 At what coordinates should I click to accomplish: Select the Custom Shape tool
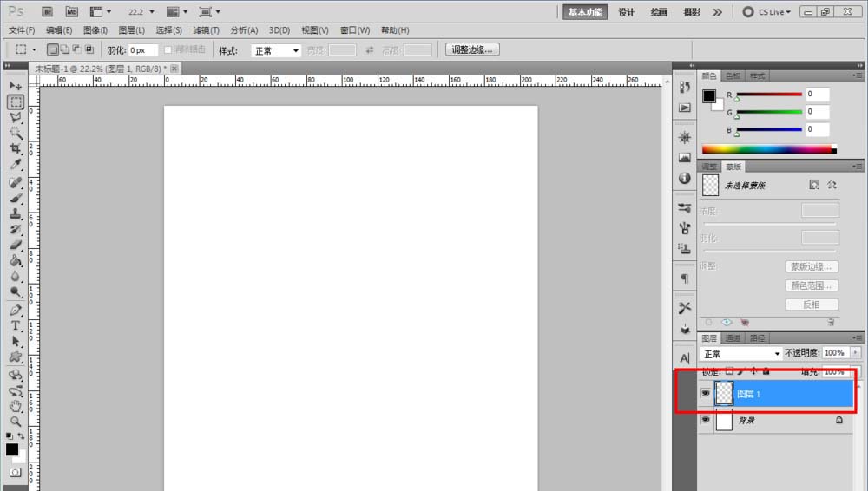pyautogui.click(x=16, y=357)
